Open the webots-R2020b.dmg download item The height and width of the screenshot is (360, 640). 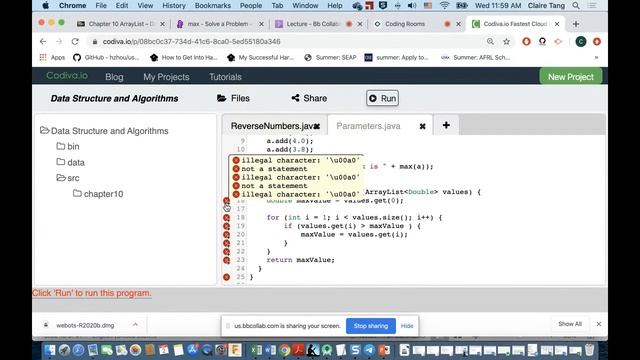[x=85, y=325]
